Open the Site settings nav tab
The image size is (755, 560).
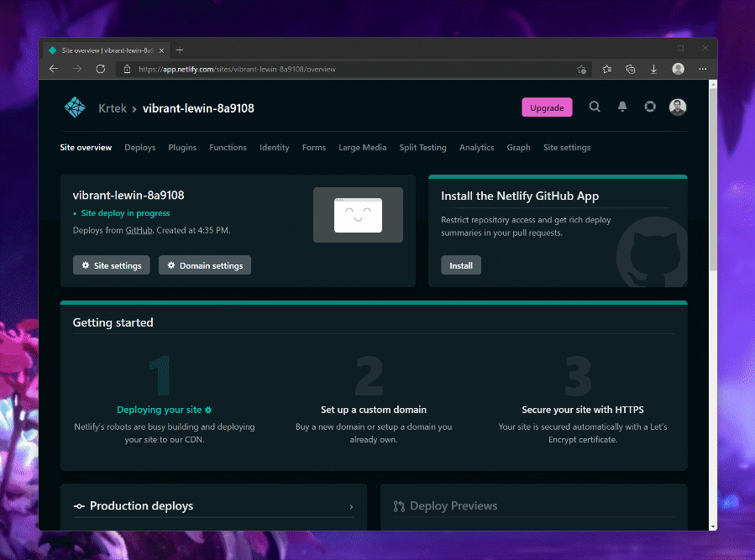tap(567, 147)
